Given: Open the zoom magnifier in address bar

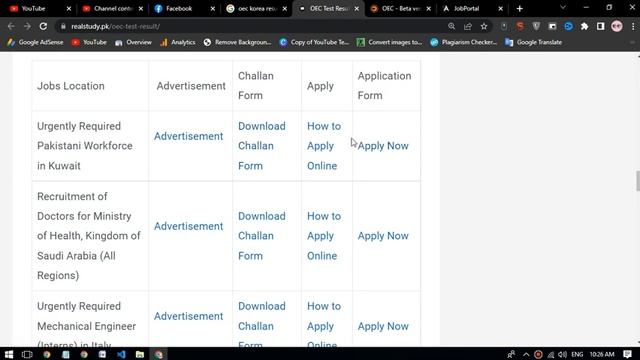Looking at the screenshot, I should (451, 26).
